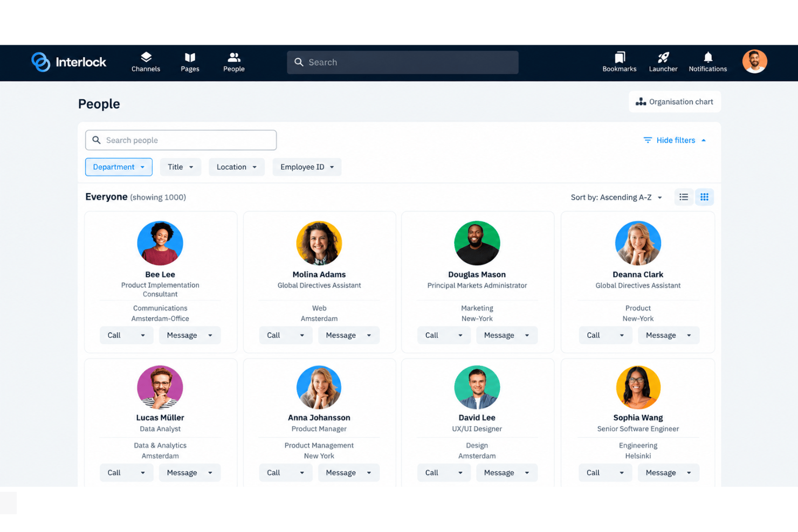Screen dimensions: 798x532
Task: Expand the Title filter
Action: [181, 167]
